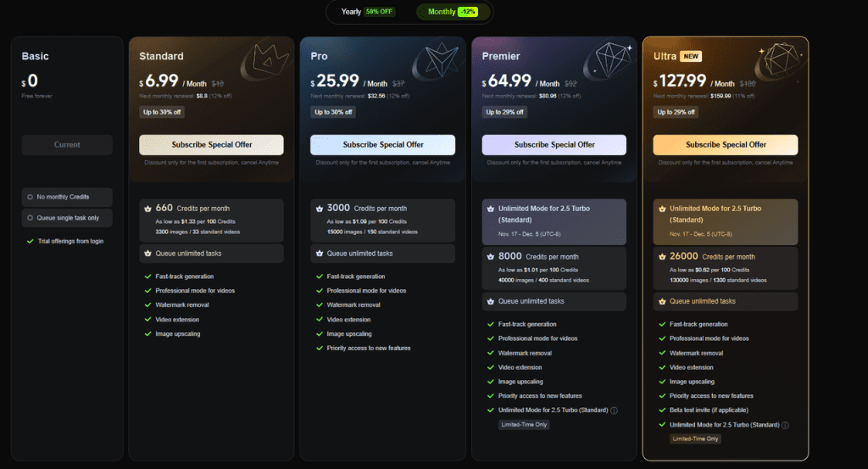This screenshot has height=469, width=868.
Task: Select the circle next to No monthly Credits
Action: (31, 197)
